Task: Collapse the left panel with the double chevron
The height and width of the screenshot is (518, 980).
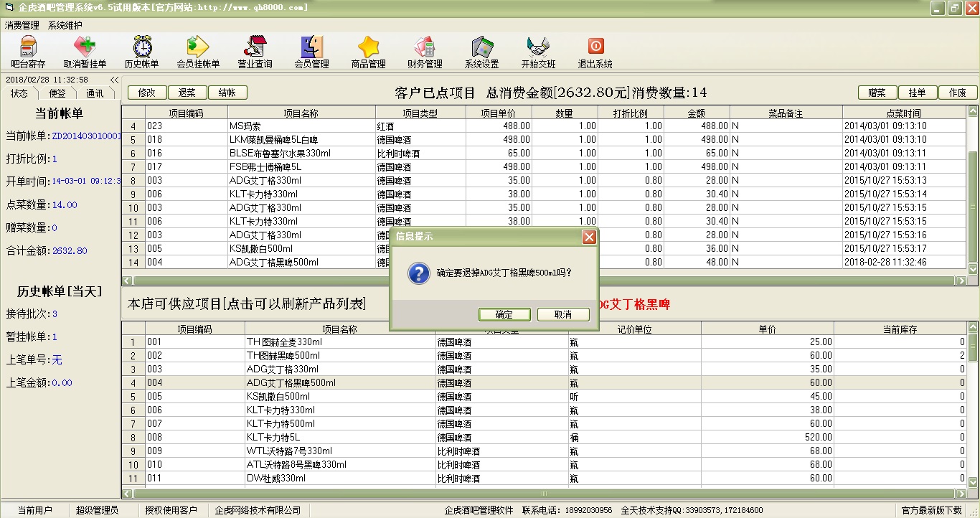Action: pos(114,80)
